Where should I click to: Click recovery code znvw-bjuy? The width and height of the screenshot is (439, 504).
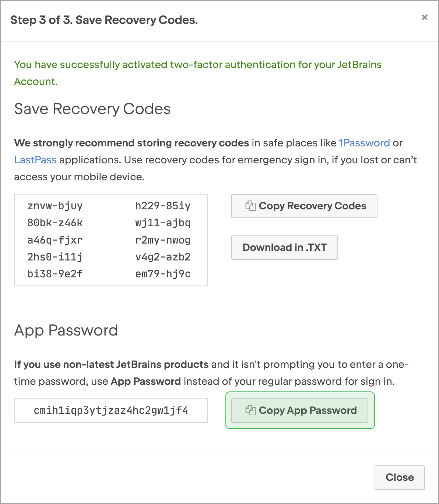[55, 206]
